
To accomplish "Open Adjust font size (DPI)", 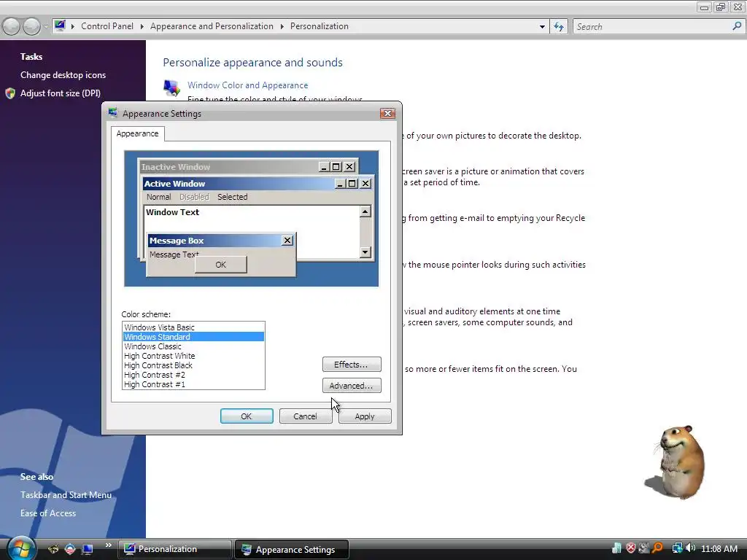I will click(x=60, y=93).
